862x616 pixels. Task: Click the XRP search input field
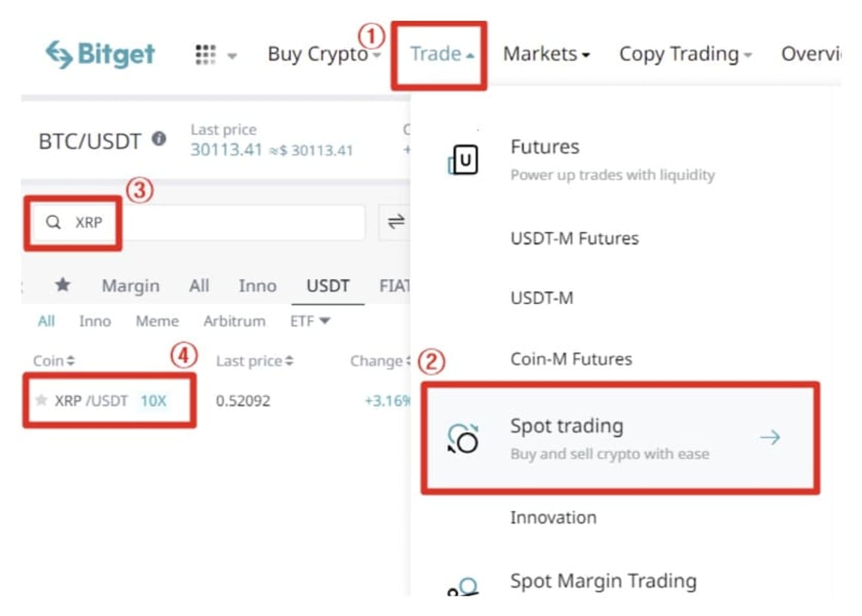(199, 223)
